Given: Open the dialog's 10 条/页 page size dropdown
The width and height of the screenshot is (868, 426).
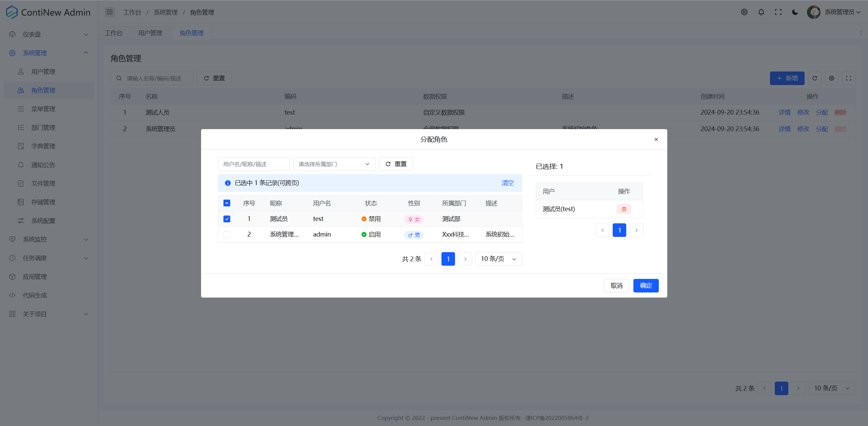Looking at the screenshot, I should tap(498, 259).
